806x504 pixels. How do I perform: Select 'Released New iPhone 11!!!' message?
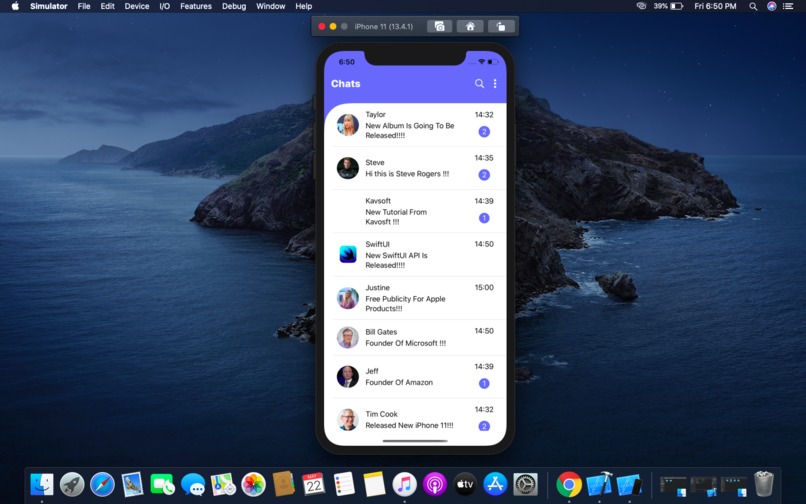tap(409, 425)
